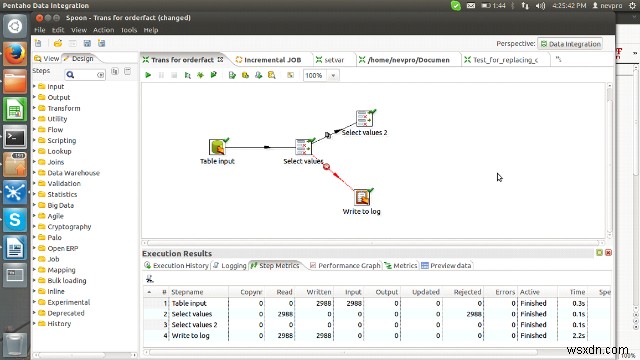The image size is (640, 360).
Task: Click the impact analysis icon
Action: point(245,75)
